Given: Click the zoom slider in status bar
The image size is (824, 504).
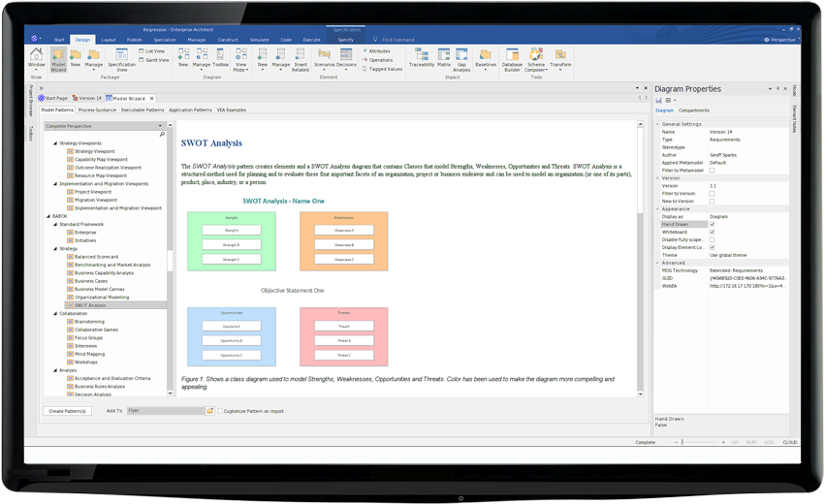Looking at the screenshot, I should click(682, 442).
